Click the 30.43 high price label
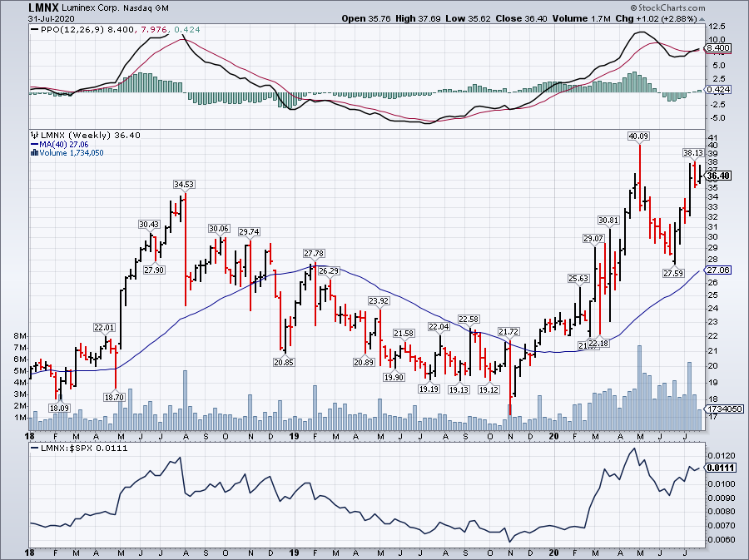This screenshot has width=749, height=560. click(149, 225)
